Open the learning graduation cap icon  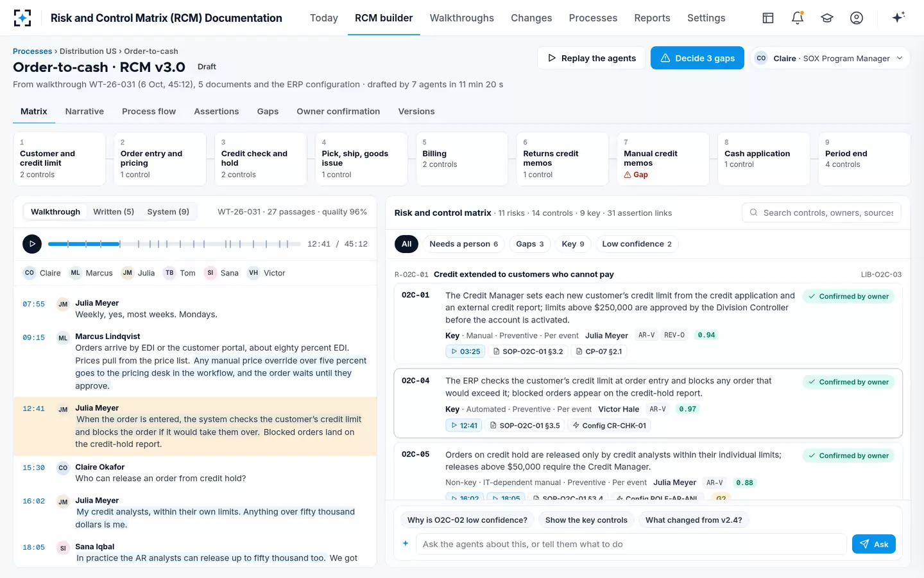(x=827, y=18)
